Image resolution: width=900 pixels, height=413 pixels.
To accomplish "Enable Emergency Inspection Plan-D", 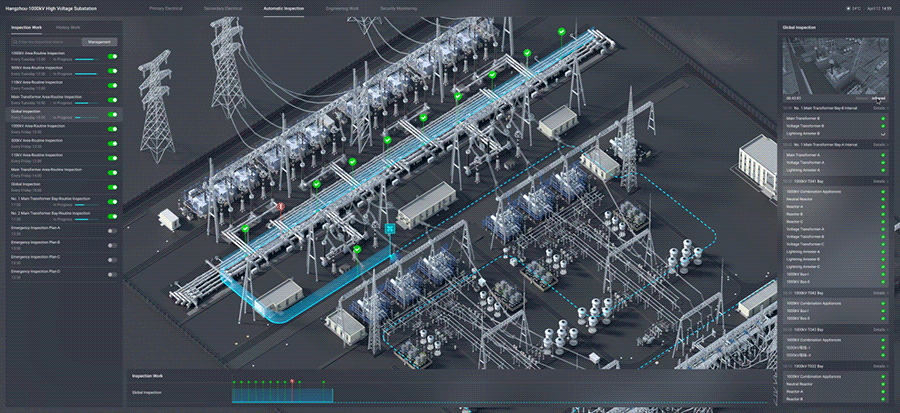I will pyautogui.click(x=112, y=275).
